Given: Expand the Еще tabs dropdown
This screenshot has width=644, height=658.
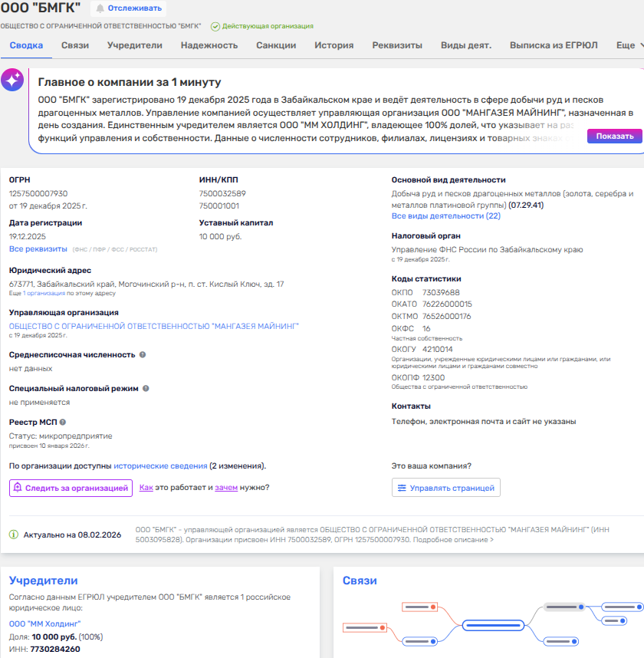Looking at the screenshot, I should tap(629, 45).
